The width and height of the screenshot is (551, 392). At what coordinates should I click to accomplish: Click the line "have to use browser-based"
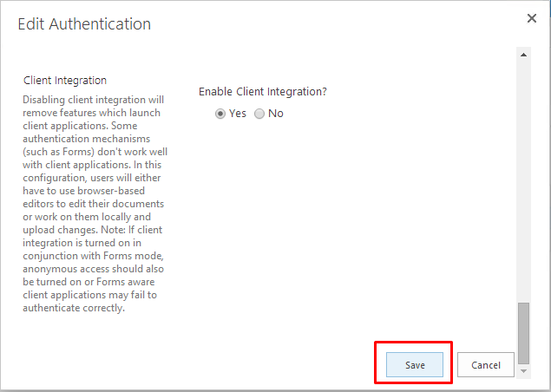pos(84,191)
